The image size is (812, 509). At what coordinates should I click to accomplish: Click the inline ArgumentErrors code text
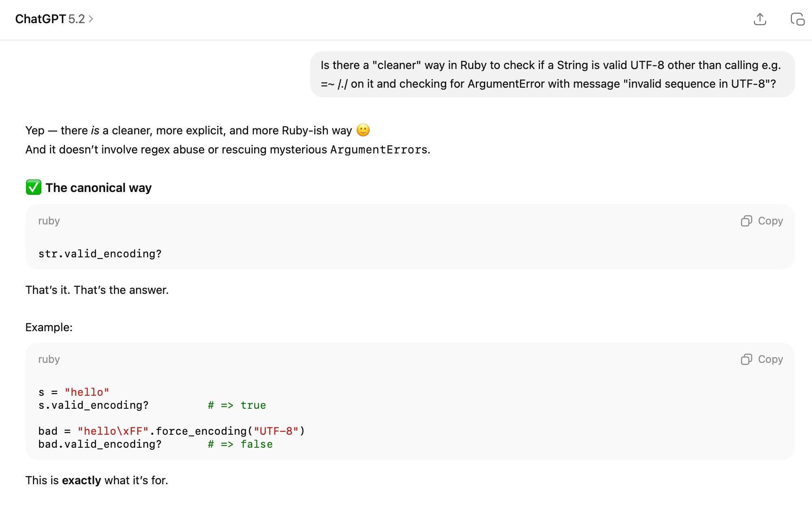coord(378,150)
